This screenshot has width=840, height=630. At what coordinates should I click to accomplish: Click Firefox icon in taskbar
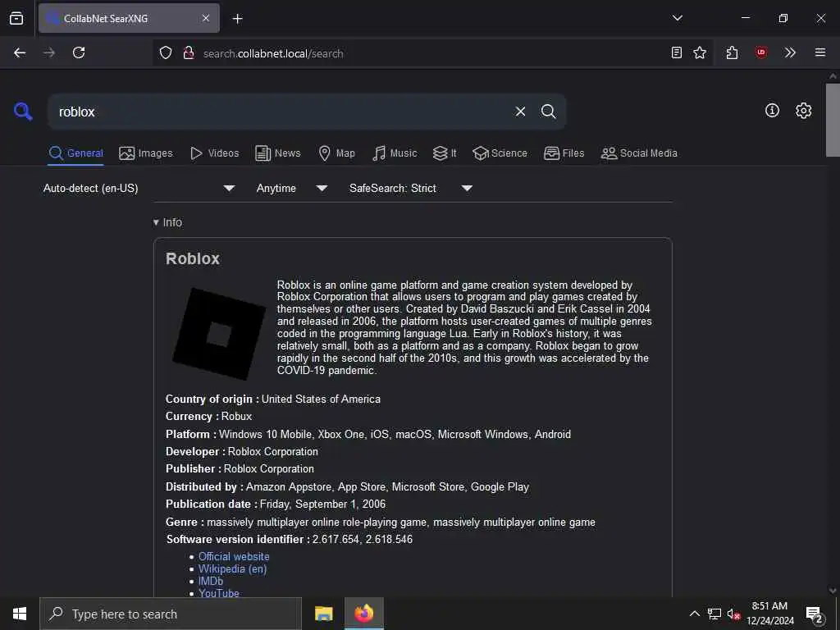point(363,614)
